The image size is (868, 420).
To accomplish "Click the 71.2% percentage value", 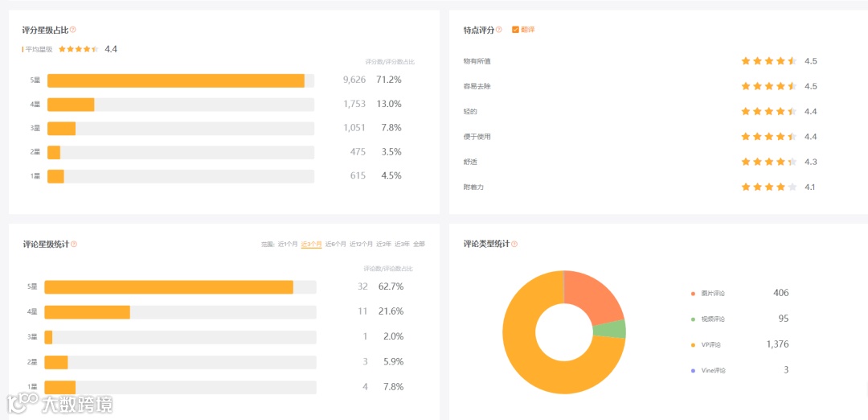I will pyautogui.click(x=389, y=80).
